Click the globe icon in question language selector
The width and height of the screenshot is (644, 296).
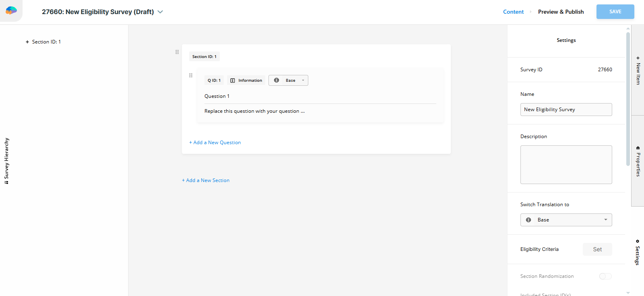click(277, 81)
